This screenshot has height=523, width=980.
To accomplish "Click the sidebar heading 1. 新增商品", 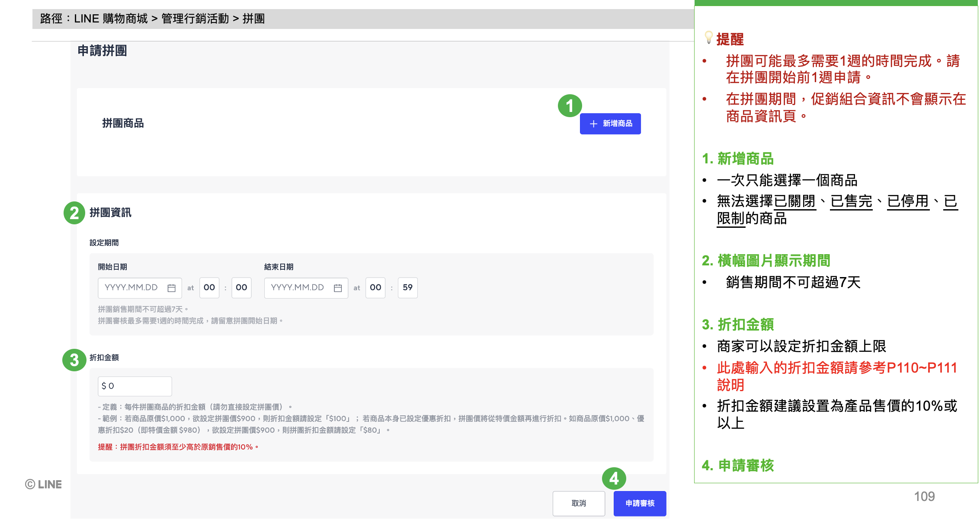I will click(x=738, y=159).
